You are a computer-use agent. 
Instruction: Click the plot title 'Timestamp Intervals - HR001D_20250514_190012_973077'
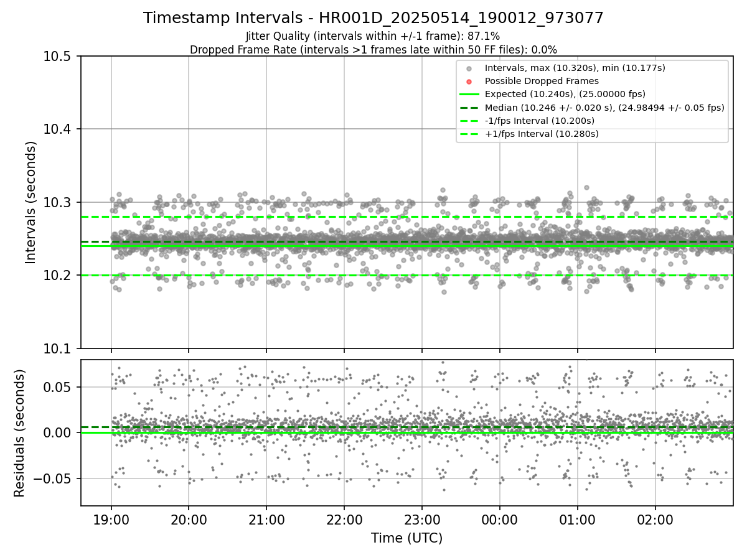tap(374, 18)
